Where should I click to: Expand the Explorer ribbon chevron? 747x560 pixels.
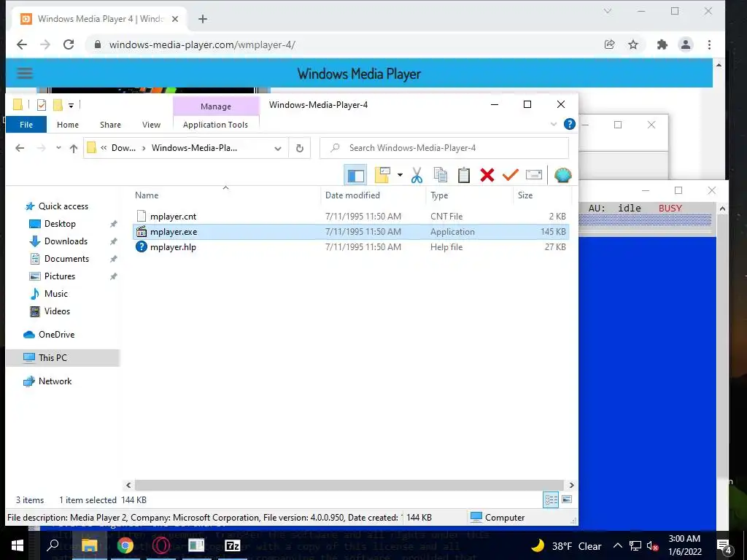[554, 124]
